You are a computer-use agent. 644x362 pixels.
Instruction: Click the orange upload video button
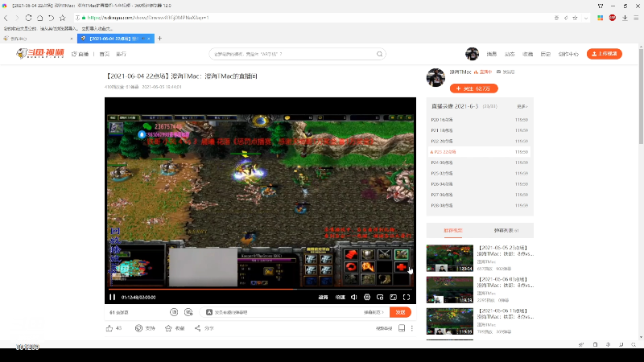605,54
